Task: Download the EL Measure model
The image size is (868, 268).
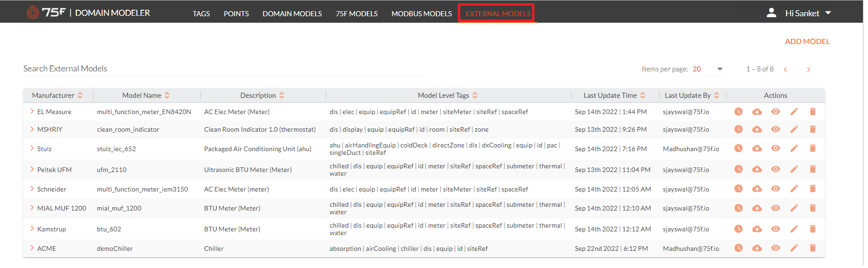Action: 757,112
